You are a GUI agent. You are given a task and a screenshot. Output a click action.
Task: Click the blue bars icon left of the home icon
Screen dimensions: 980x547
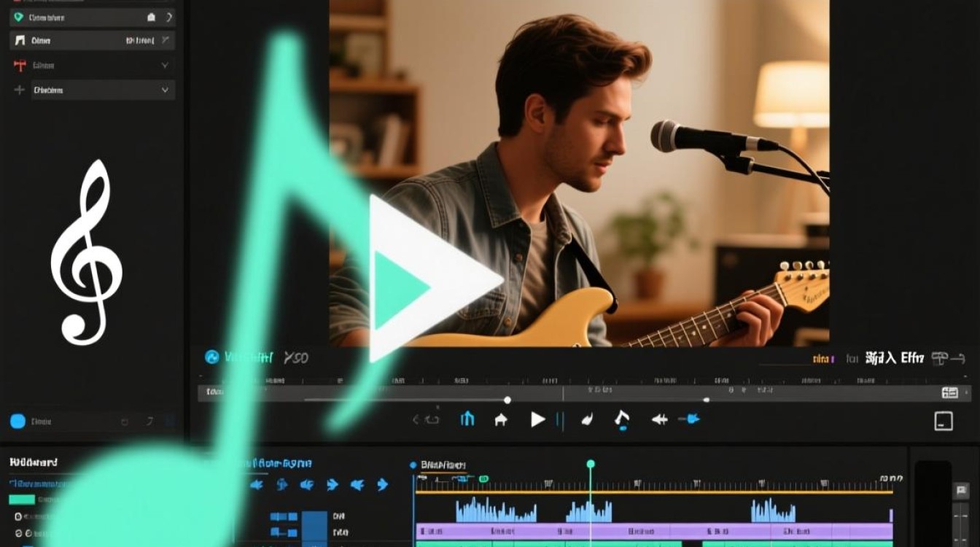[467, 419]
